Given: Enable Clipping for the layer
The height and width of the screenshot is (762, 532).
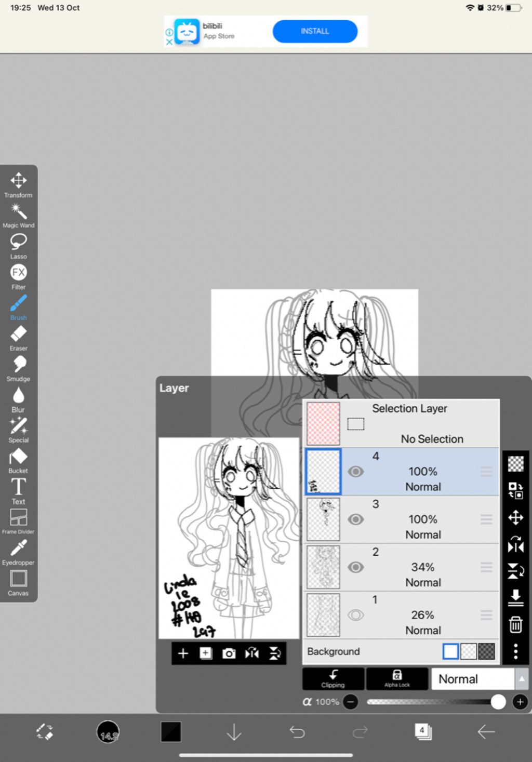Looking at the screenshot, I should [333, 678].
